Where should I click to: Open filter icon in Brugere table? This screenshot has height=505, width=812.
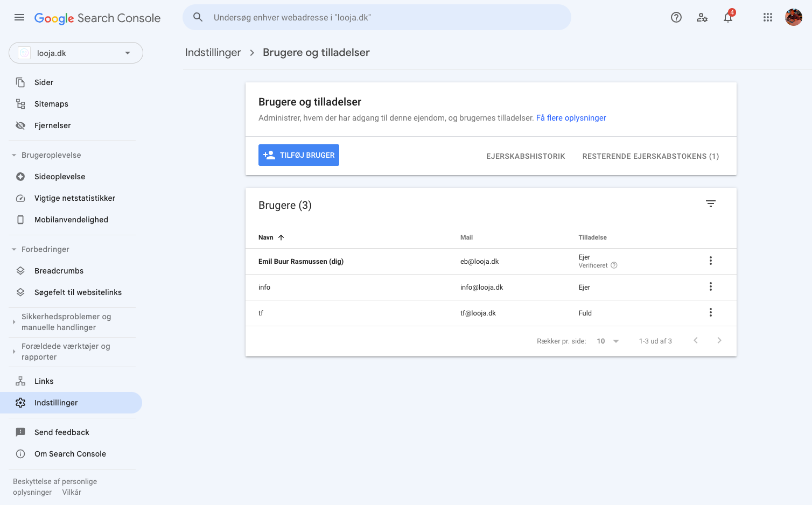click(x=711, y=204)
